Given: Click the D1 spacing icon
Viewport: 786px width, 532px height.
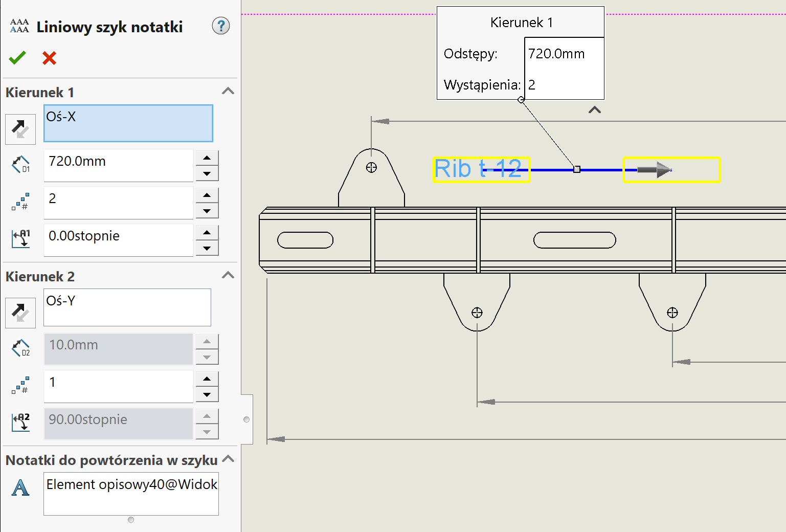Looking at the screenshot, I should (x=20, y=165).
